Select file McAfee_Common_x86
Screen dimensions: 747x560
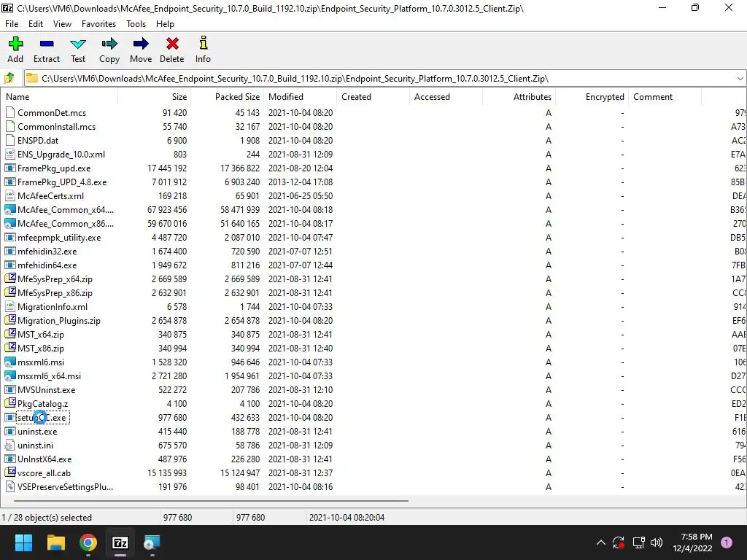(66, 223)
